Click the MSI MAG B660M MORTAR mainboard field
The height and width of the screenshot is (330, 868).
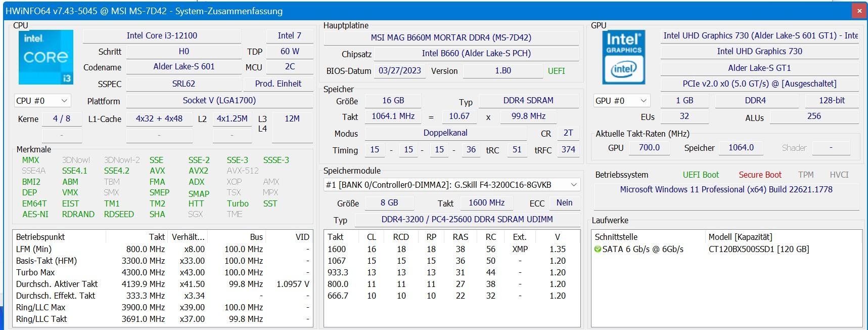tap(451, 38)
